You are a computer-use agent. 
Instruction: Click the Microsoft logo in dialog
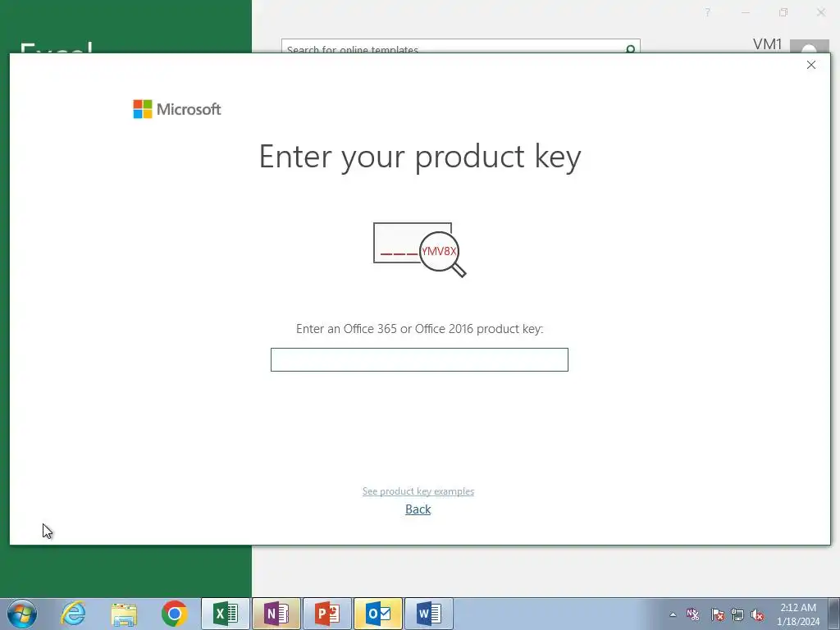coord(177,109)
